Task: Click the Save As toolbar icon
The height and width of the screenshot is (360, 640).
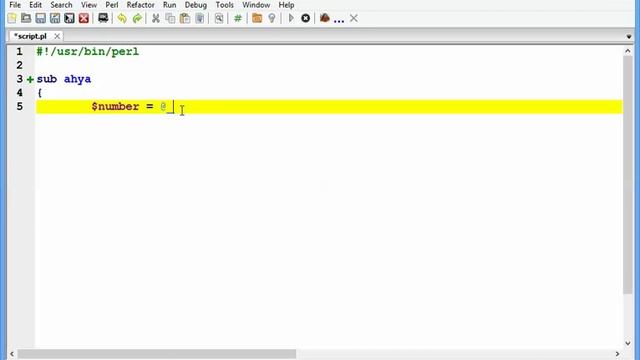Action: (x=55, y=18)
